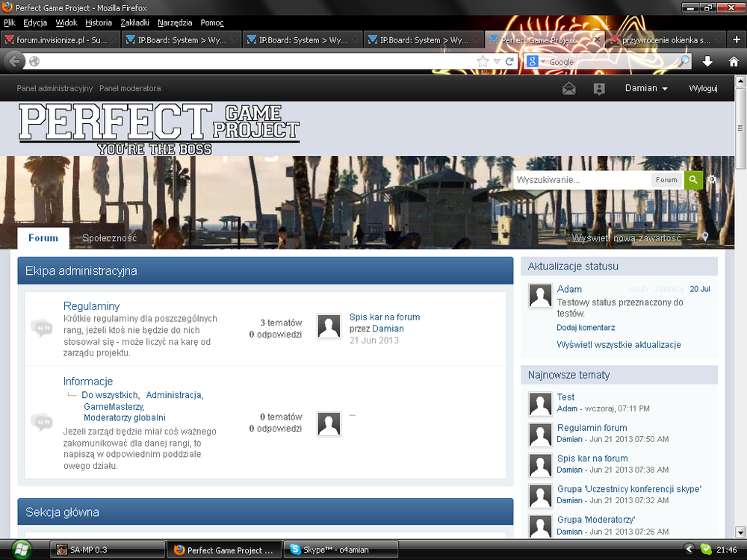Go to Firefox home page icon

coord(733,62)
